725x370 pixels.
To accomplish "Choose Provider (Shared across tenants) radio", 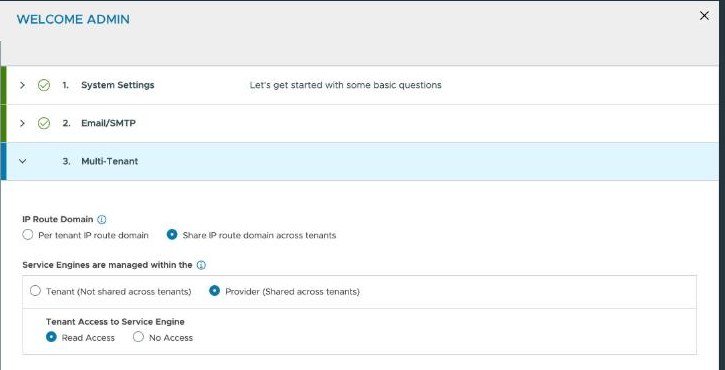I will pos(215,291).
